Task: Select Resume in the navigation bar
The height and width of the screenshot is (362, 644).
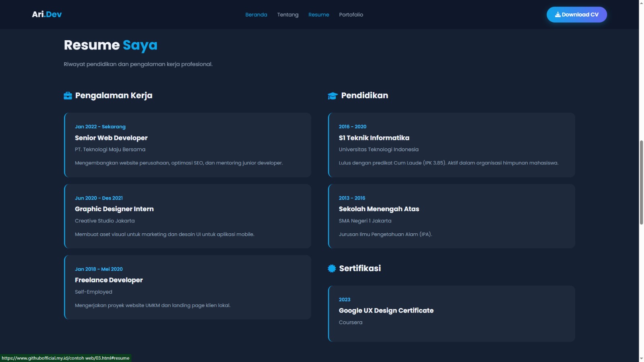Action: pyautogui.click(x=318, y=15)
